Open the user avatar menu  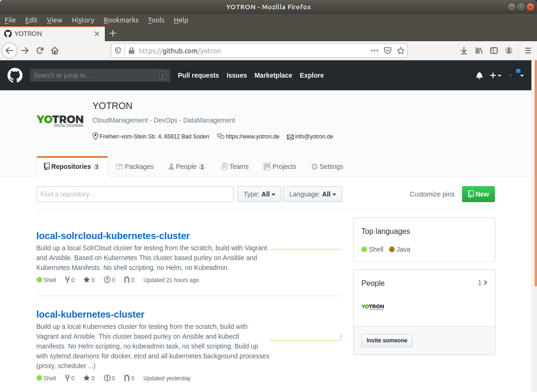point(516,75)
